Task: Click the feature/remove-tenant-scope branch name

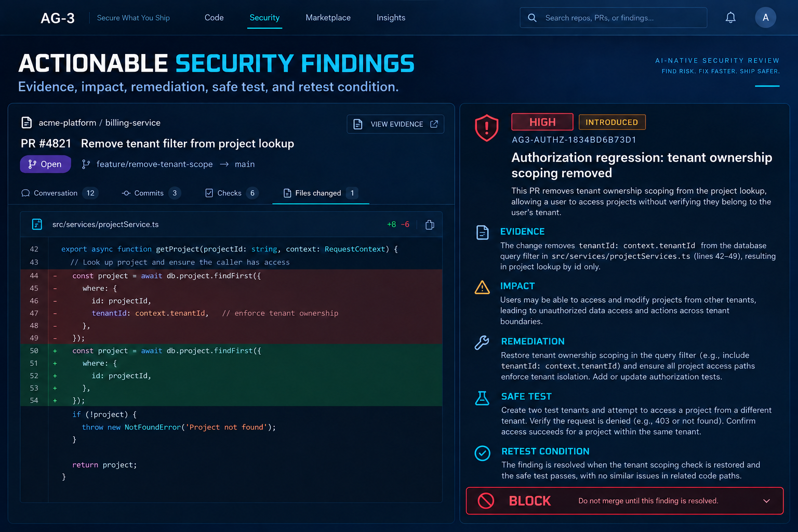Action: tap(155, 164)
